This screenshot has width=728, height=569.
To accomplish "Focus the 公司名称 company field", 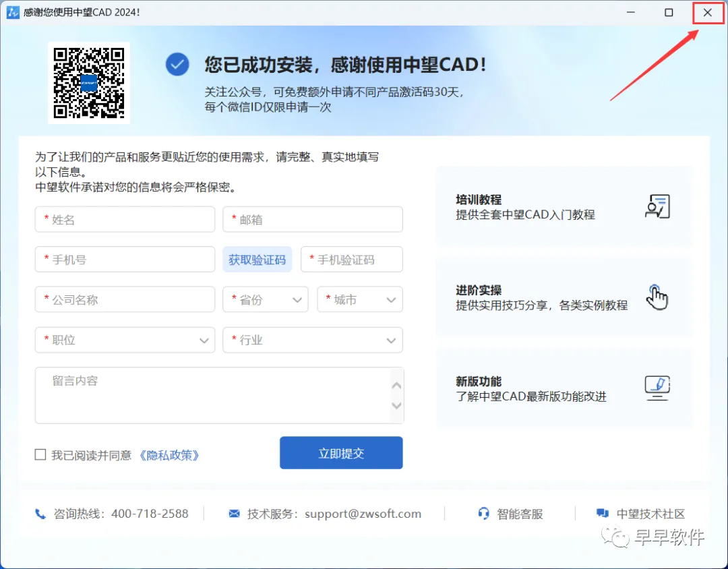I will click(125, 299).
